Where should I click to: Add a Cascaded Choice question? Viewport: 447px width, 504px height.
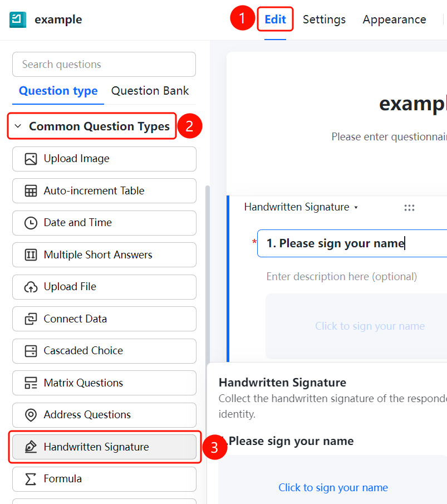pos(104,351)
